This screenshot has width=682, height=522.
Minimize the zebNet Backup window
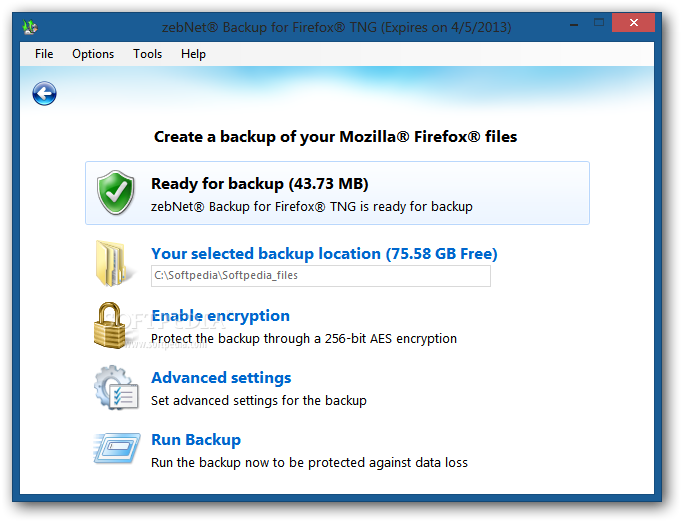574,24
